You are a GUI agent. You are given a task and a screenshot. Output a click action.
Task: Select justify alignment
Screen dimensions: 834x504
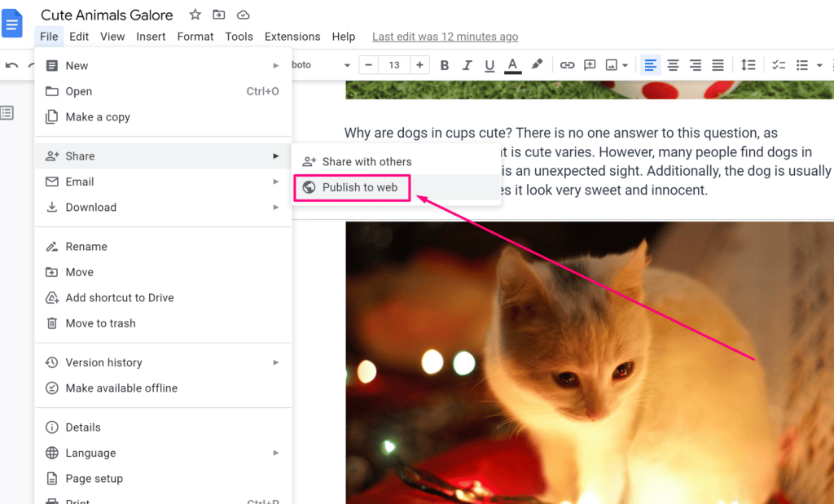click(x=718, y=65)
